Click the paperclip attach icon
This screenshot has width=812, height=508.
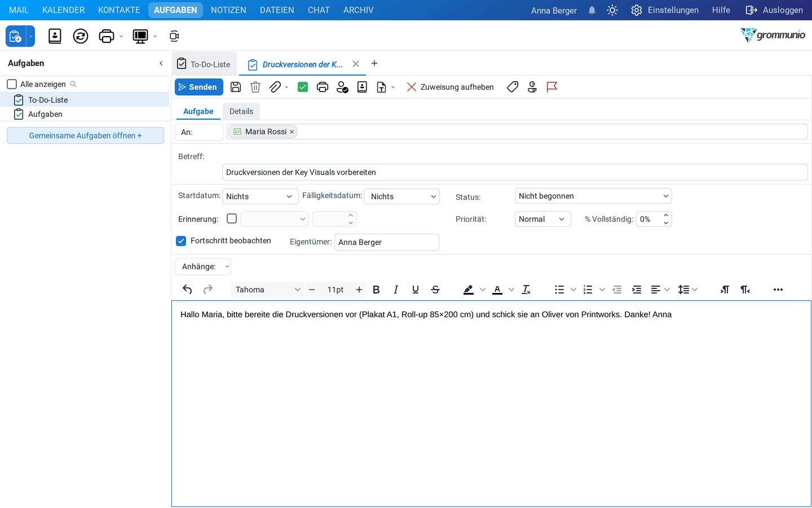click(x=275, y=87)
